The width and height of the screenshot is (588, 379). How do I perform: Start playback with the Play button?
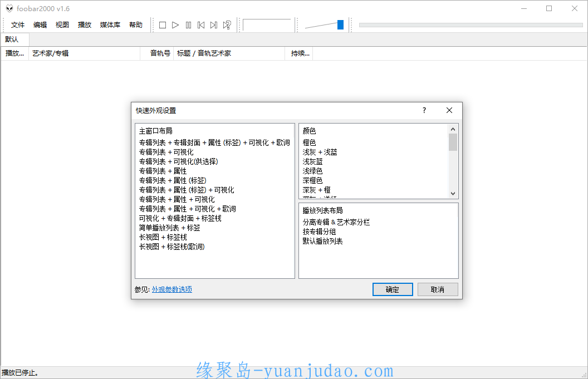click(x=175, y=25)
